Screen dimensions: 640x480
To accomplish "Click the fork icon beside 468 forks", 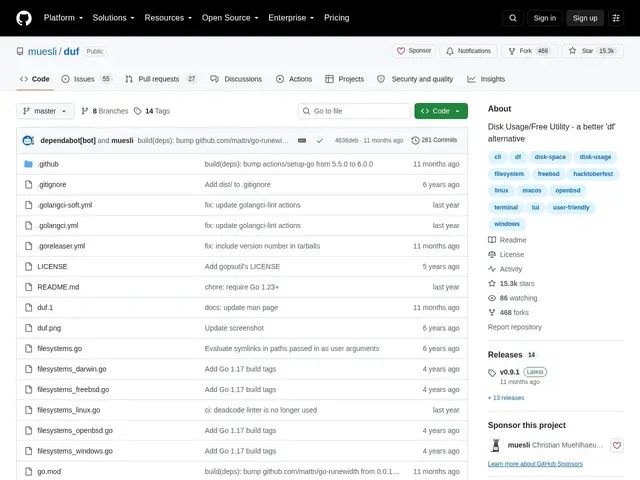I will point(492,312).
